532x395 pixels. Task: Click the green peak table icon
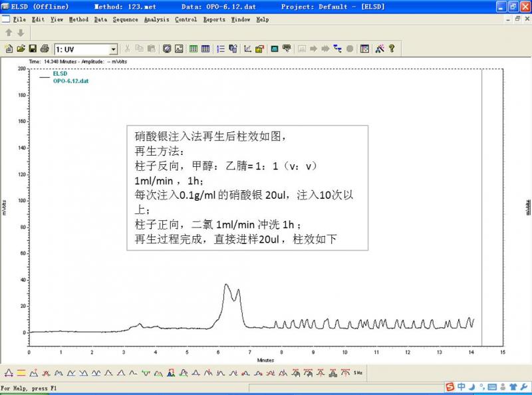[x=194, y=49]
